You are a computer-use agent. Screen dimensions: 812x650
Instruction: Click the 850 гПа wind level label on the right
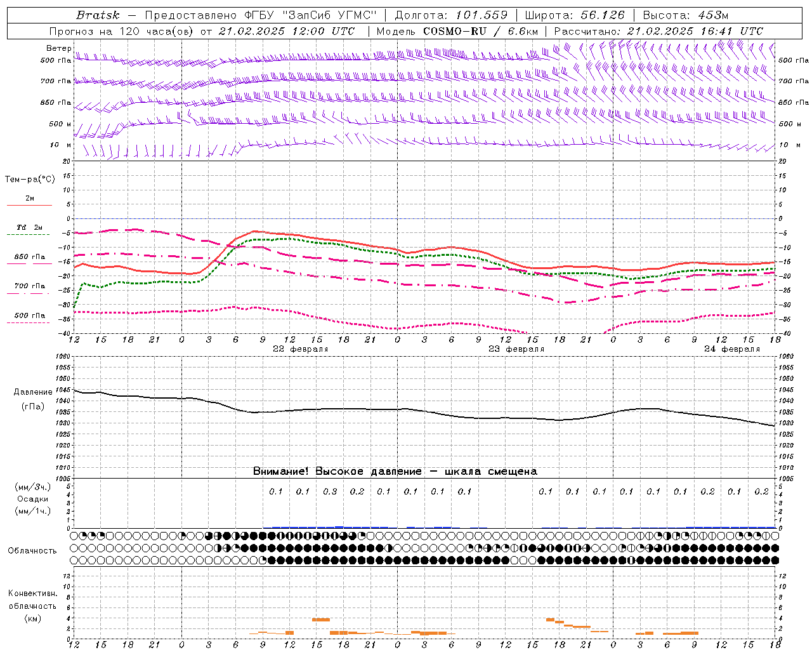(794, 102)
